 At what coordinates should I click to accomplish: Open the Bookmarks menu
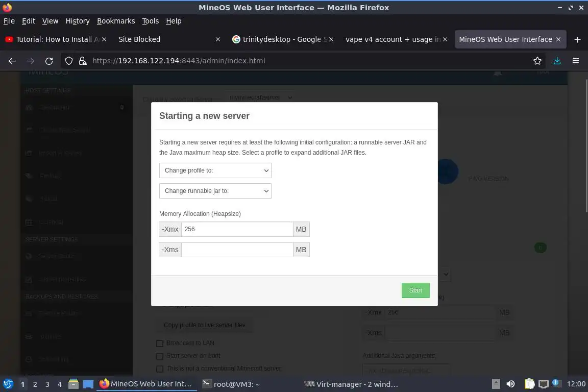pos(116,21)
